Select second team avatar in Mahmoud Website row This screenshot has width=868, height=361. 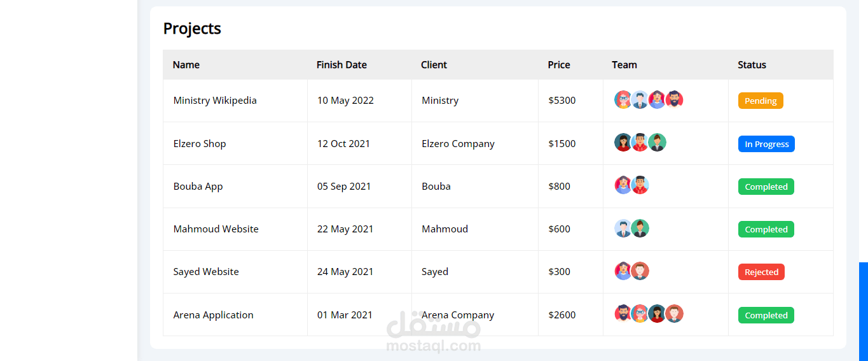(640, 228)
